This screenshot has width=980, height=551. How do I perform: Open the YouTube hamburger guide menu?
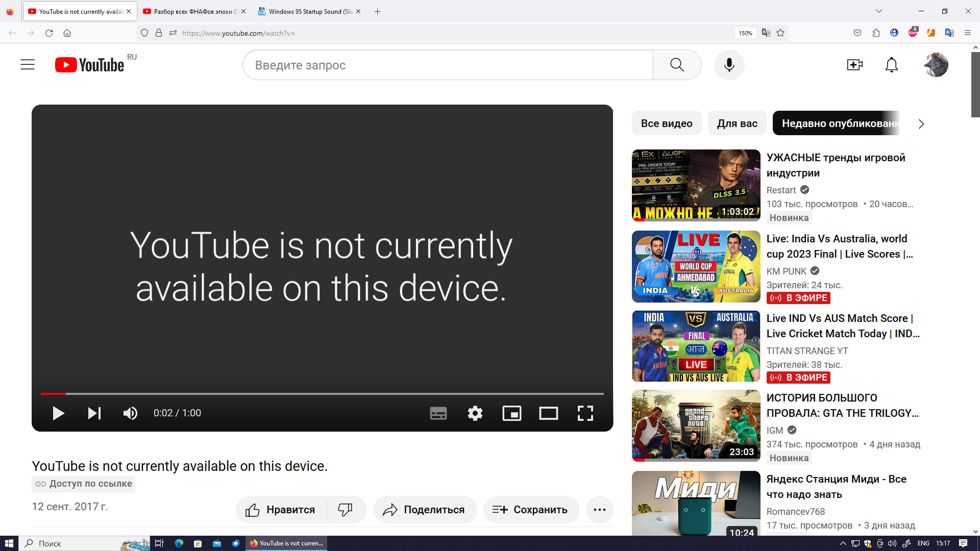(x=28, y=65)
